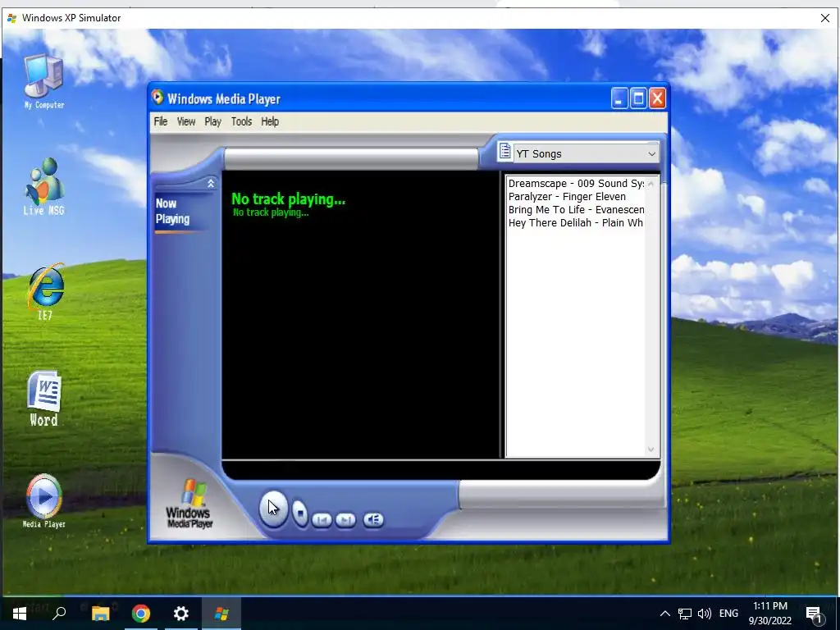Click the ENG language indicator
840x630 pixels.
tap(728, 614)
